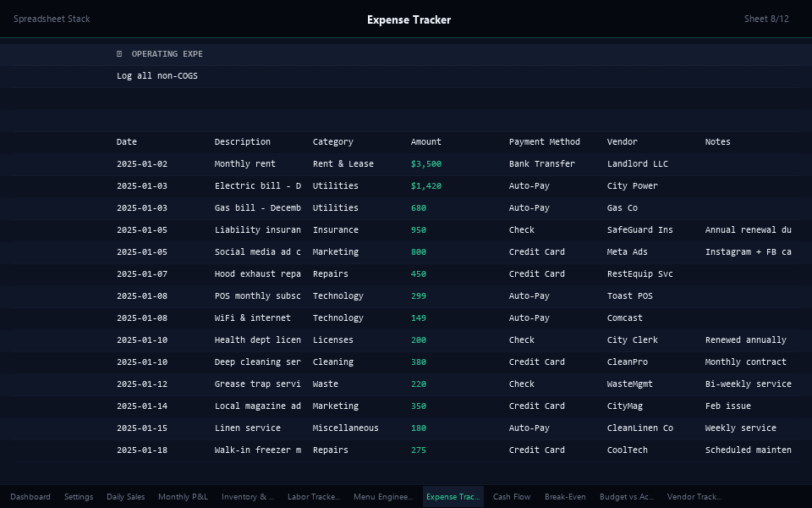This screenshot has width=812, height=508.
Task: Click the expand icon beside OPERATING EXPE header
Action: point(118,53)
